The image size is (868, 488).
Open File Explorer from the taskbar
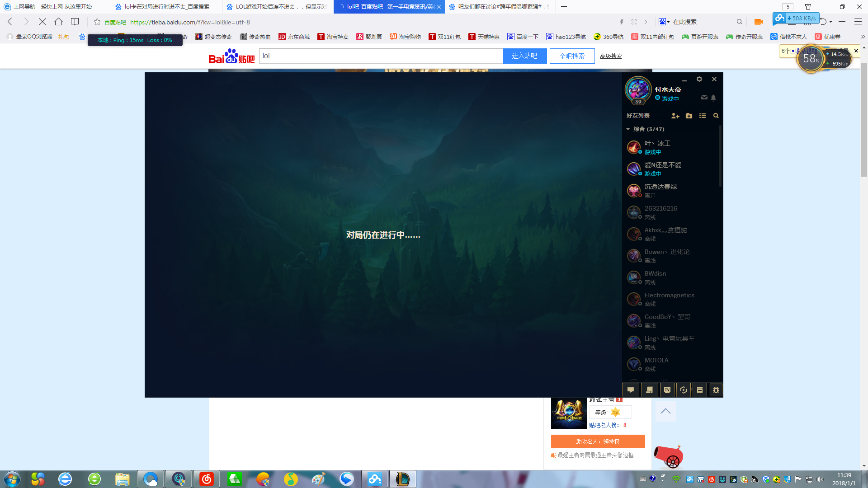(x=122, y=479)
